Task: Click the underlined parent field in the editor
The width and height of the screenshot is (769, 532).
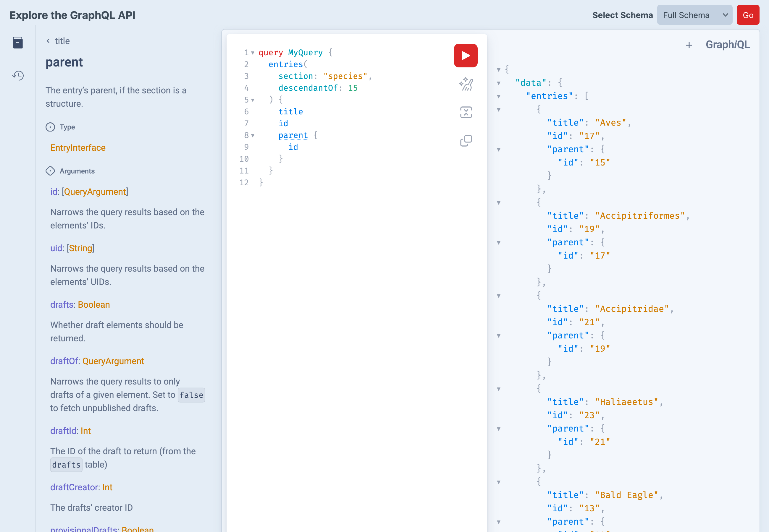Action: coord(293,135)
